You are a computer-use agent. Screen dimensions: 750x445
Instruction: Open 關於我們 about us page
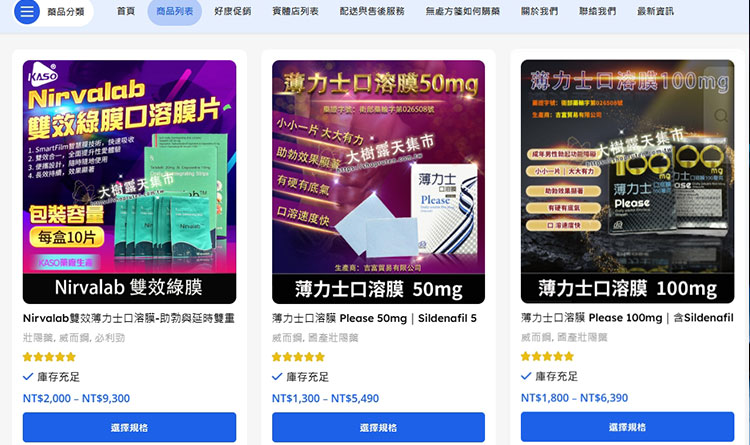tap(540, 11)
